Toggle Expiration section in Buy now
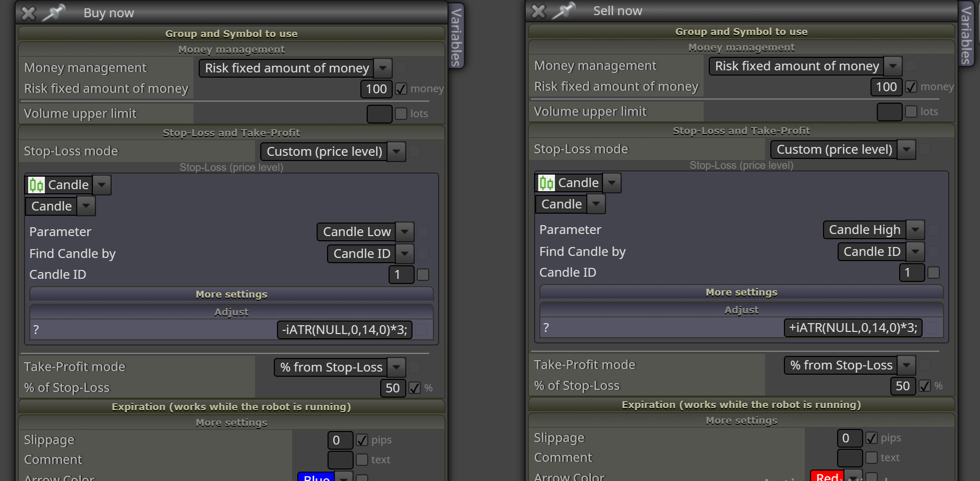This screenshot has height=481, width=980. 232,407
